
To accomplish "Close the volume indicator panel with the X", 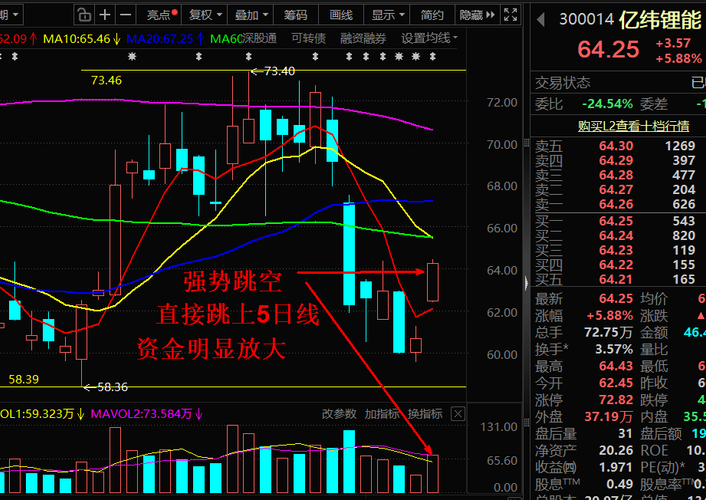I will [x=458, y=414].
